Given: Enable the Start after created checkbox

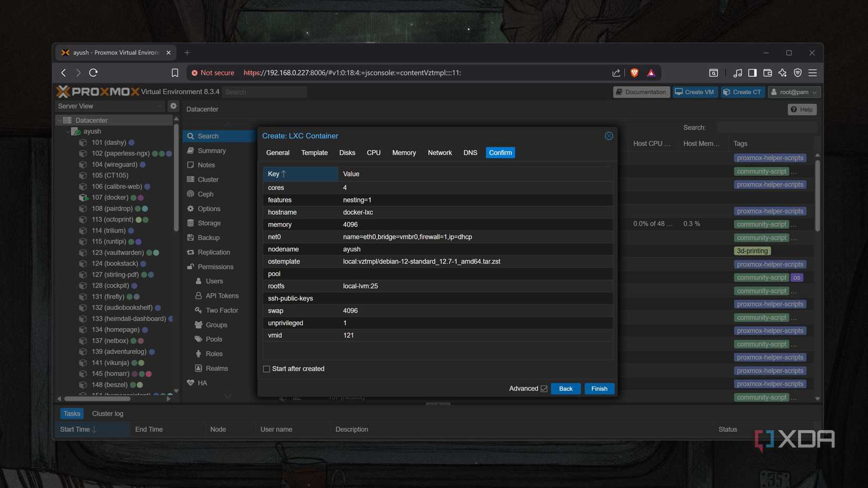Looking at the screenshot, I should (x=267, y=369).
